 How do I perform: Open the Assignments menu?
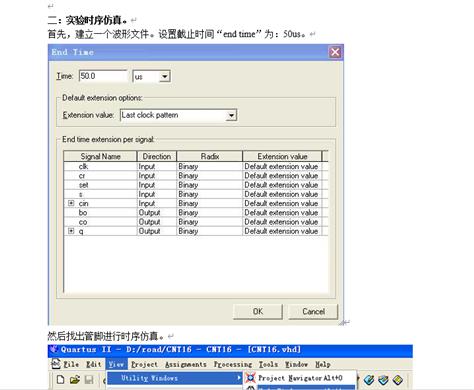tap(186, 364)
